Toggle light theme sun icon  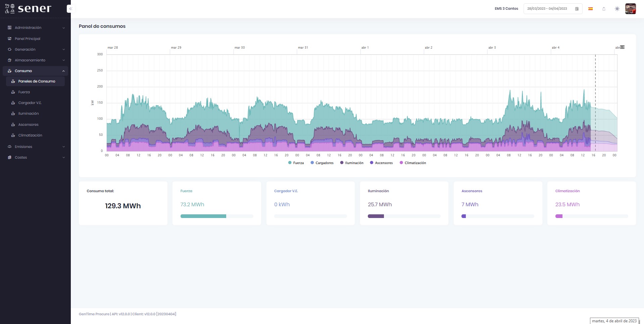(x=617, y=9)
